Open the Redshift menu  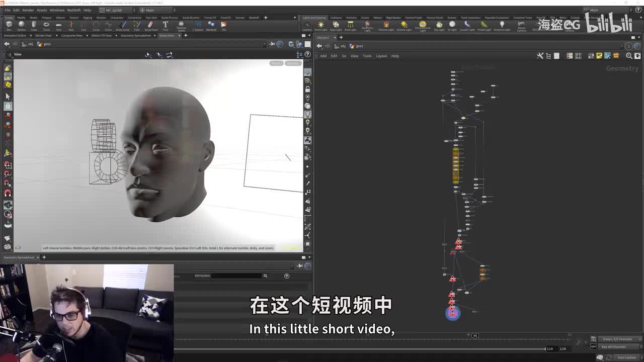pos(74,10)
